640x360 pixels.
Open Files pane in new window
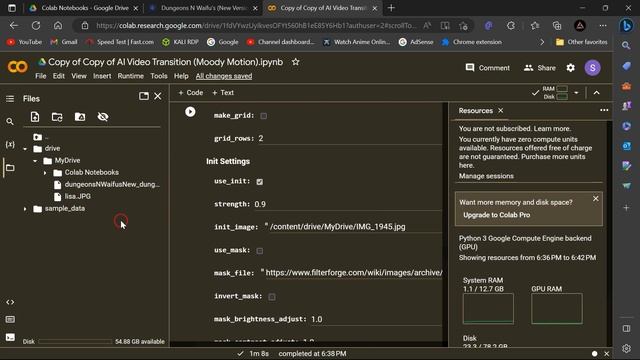pos(144,96)
